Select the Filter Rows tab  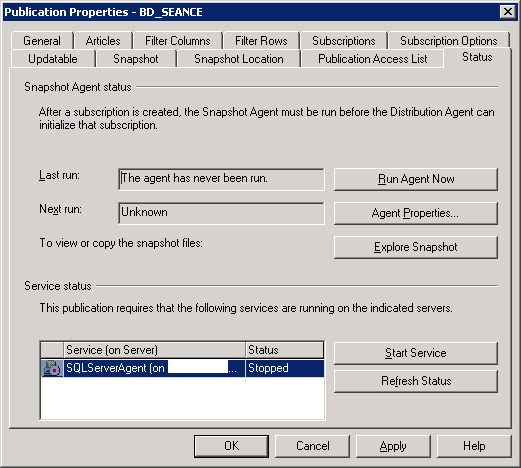click(x=261, y=41)
